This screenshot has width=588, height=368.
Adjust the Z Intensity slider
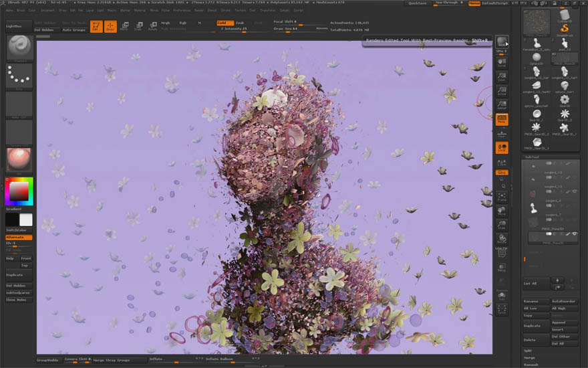(243, 29)
